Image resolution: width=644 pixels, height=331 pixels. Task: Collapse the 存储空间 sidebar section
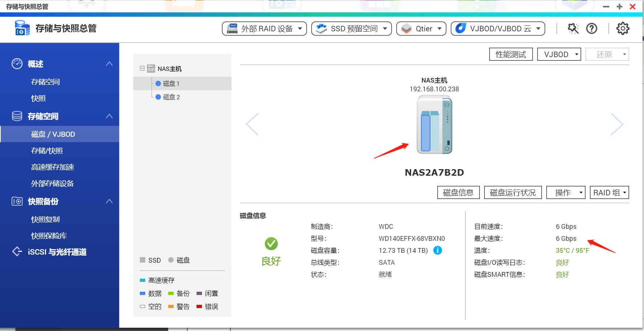click(x=109, y=116)
